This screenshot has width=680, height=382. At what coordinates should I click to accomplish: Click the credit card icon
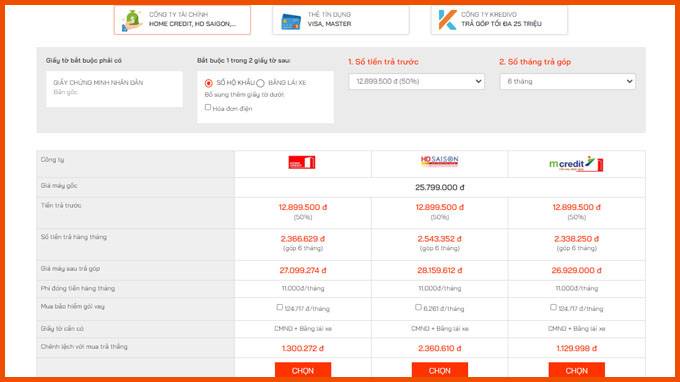pos(291,22)
